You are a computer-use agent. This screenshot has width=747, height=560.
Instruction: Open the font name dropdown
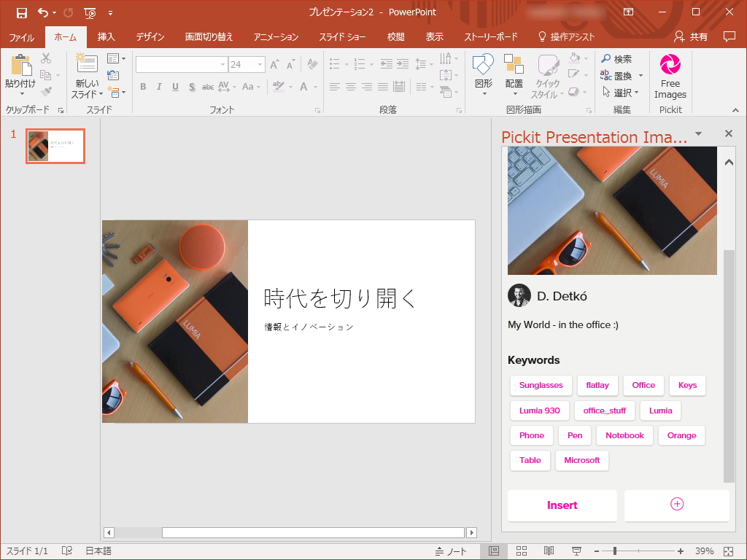pyautogui.click(x=222, y=65)
